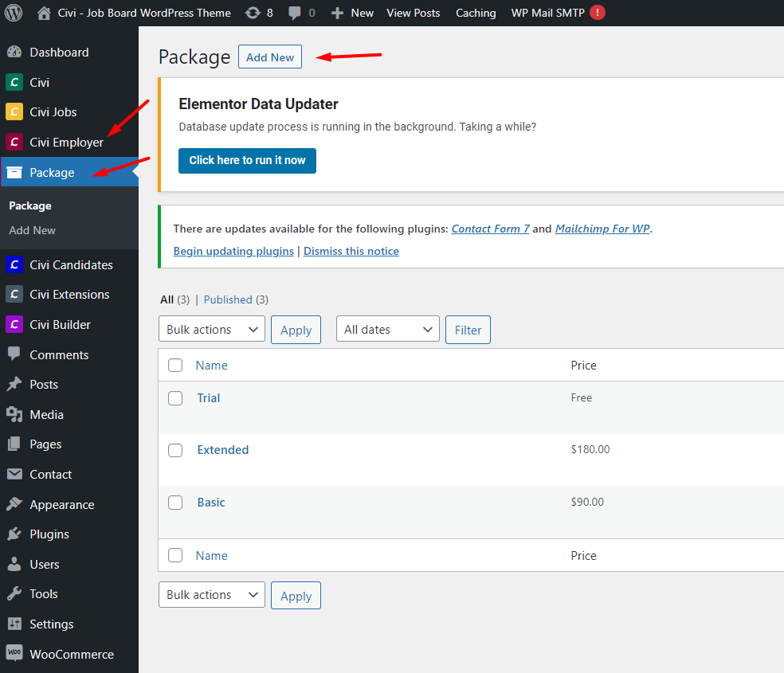Sort by the Name column header

pos(211,366)
